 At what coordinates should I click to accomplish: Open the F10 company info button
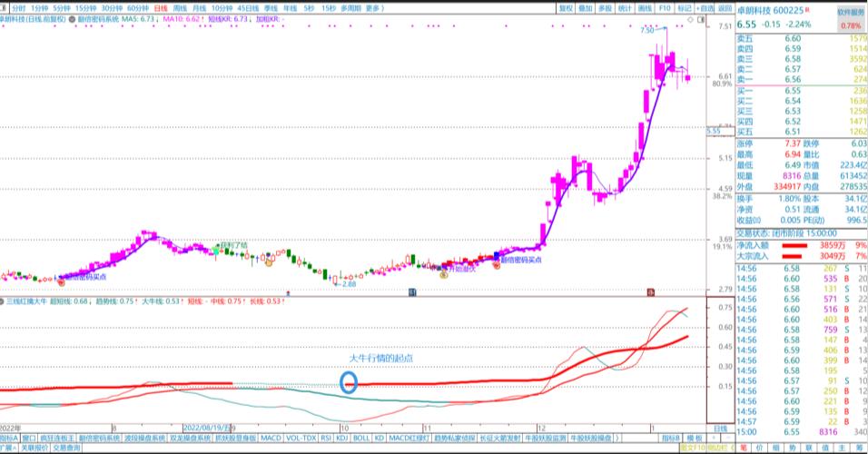click(665, 8)
